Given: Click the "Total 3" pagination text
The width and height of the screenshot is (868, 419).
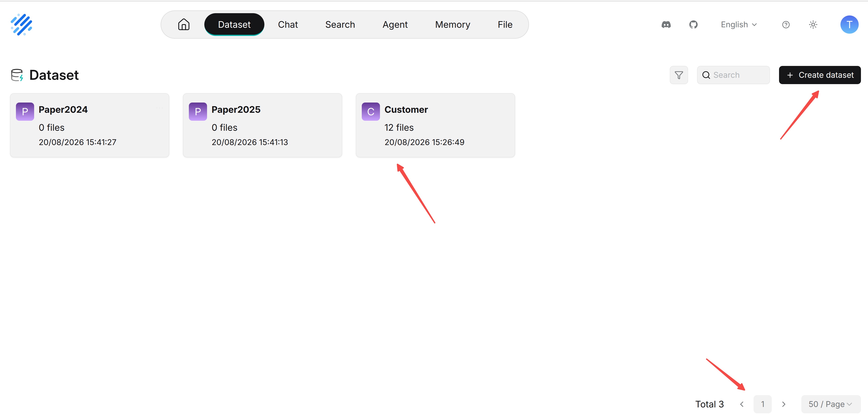Looking at the screenshot, I should coord(709,404).
